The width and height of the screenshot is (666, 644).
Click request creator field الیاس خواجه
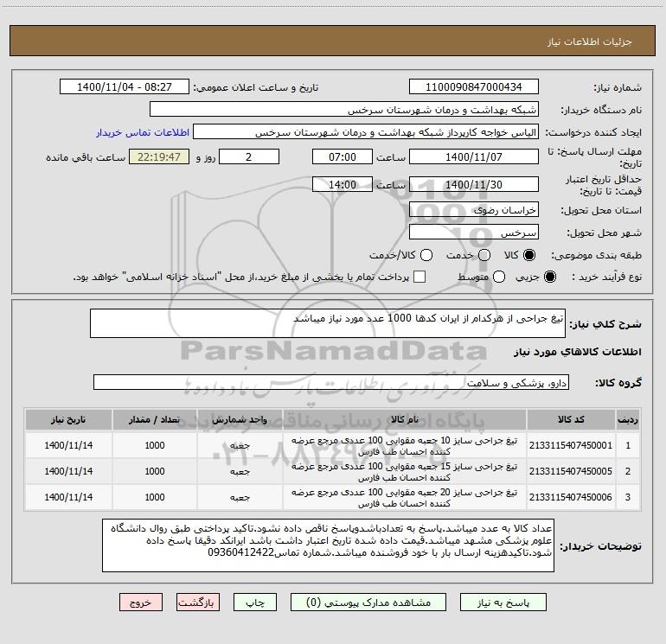coord(366,132)
